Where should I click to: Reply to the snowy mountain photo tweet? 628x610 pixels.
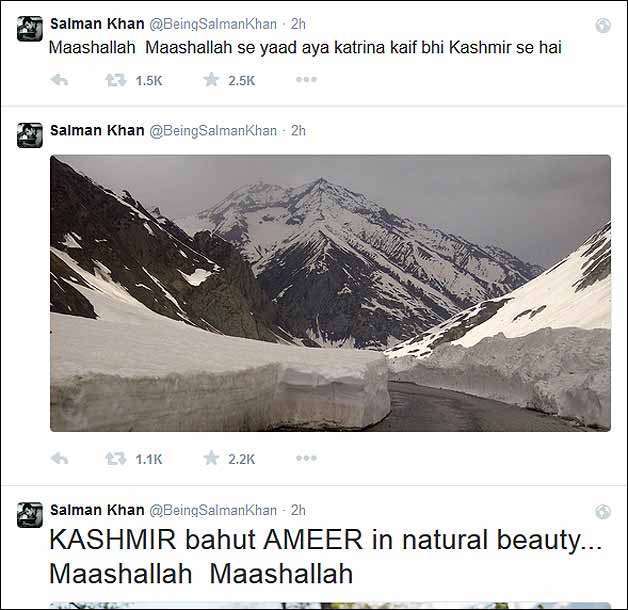click(59, 458)
